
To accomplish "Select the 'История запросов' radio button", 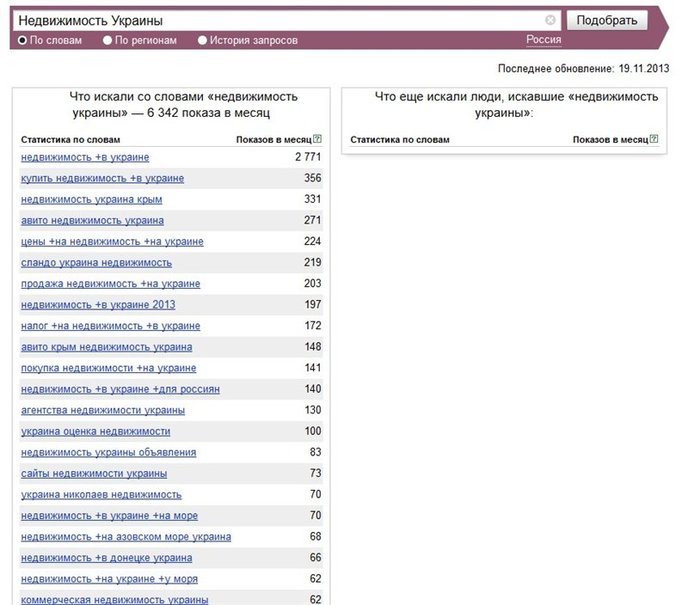I will [x=202, y=40].
